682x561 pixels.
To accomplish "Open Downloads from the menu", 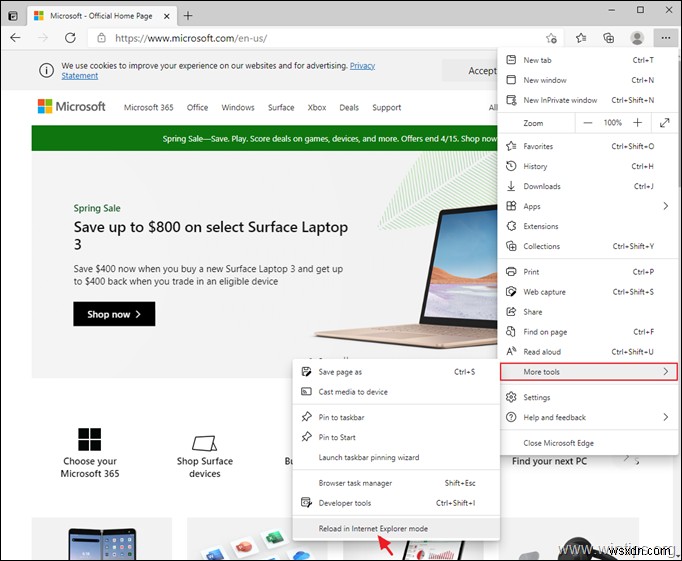I will pos(588,186).
